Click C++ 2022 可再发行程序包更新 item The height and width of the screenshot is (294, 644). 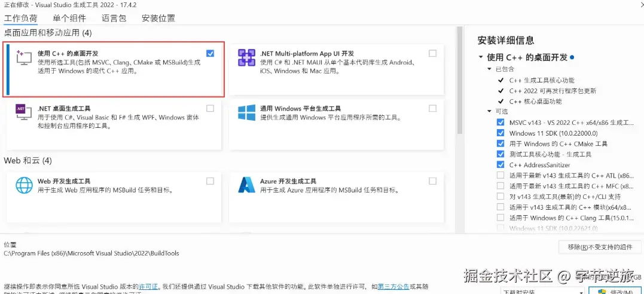pos(553,91)
